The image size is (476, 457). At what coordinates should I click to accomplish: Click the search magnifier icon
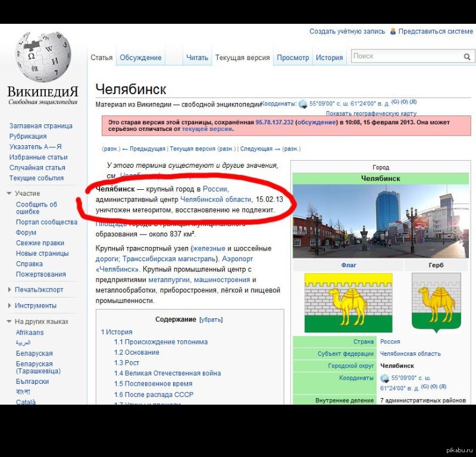(467, 57)
